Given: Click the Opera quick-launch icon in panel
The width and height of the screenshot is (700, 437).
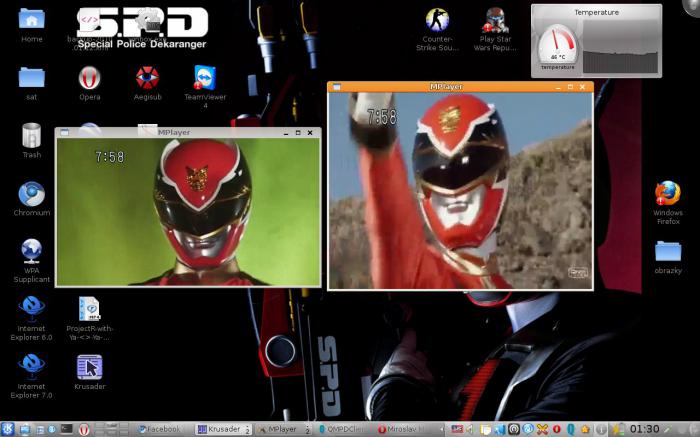Looking at the screenshot, I should pos(84,429).
